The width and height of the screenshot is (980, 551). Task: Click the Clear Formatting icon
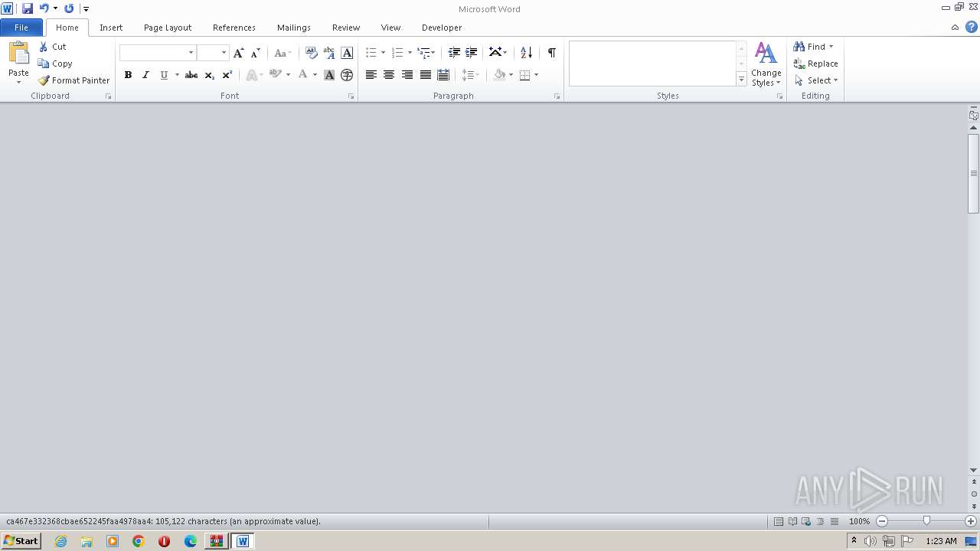coord(312,53)
